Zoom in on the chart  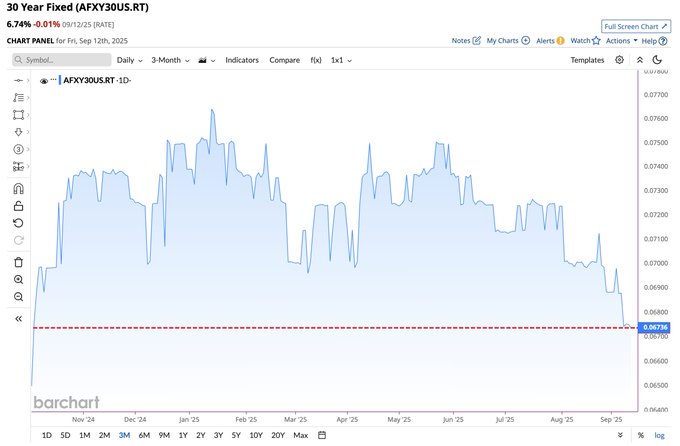[18, 280]
